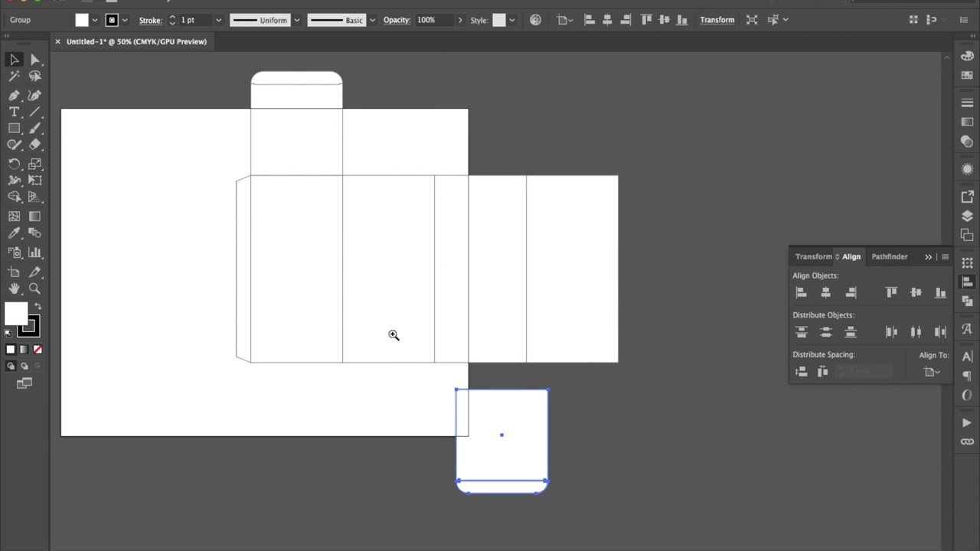Switch to the Transform panel tab

coord(813,256)
